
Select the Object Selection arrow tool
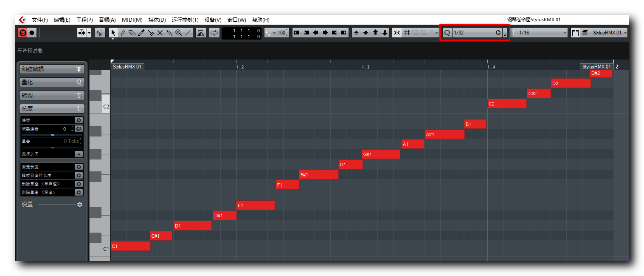[x=113, y=32]
